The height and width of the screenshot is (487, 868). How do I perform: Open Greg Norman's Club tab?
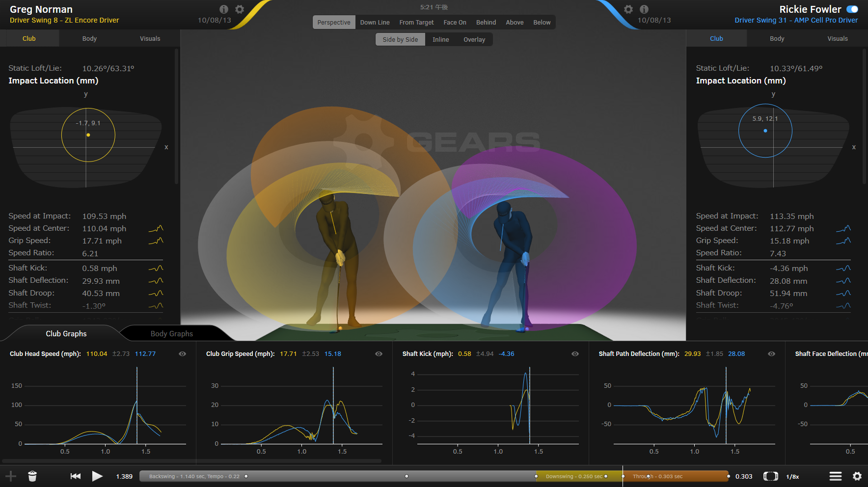click(29, 39)
